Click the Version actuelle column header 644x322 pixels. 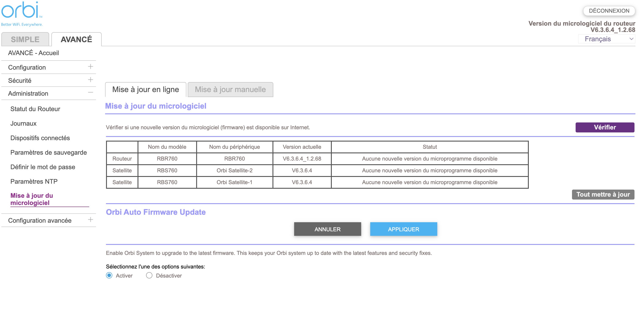coord(302,147)
